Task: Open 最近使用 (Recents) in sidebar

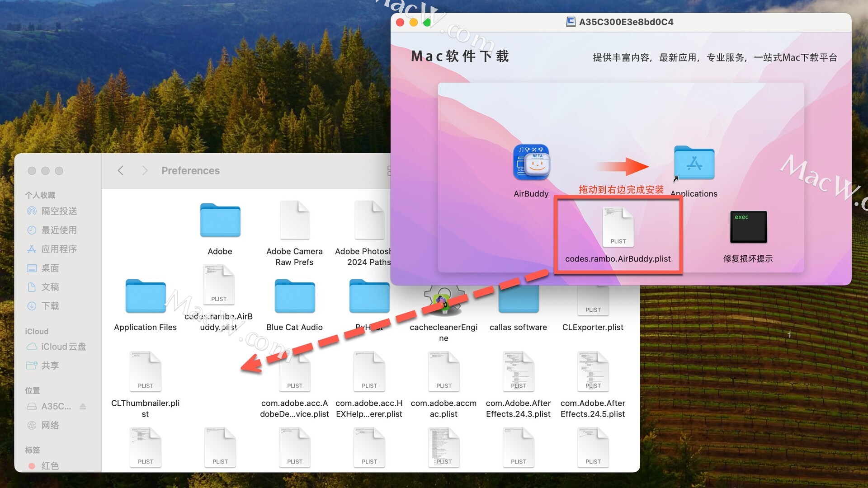Action: click(52, 230)
